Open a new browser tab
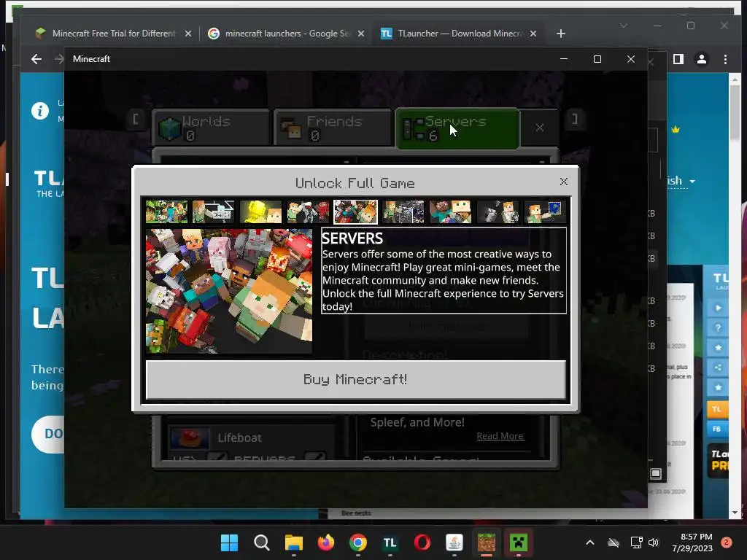The height and width of the screenshot is (560, 747). click(561, 34)
